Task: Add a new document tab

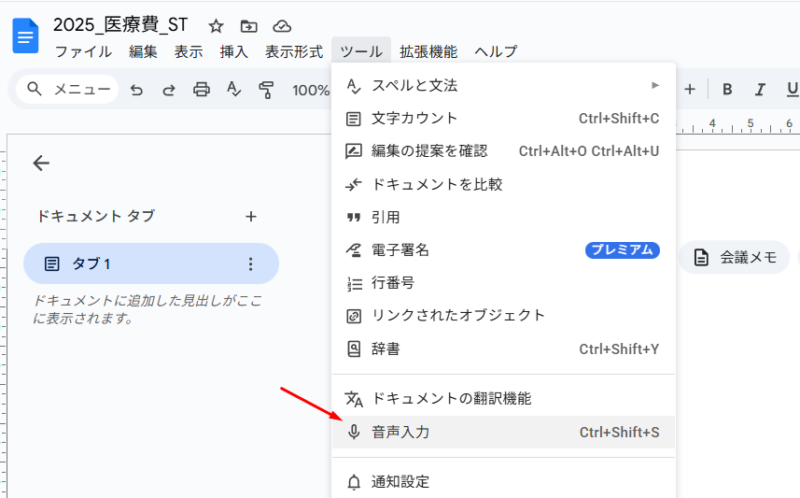Action: [x=251, y=216]
